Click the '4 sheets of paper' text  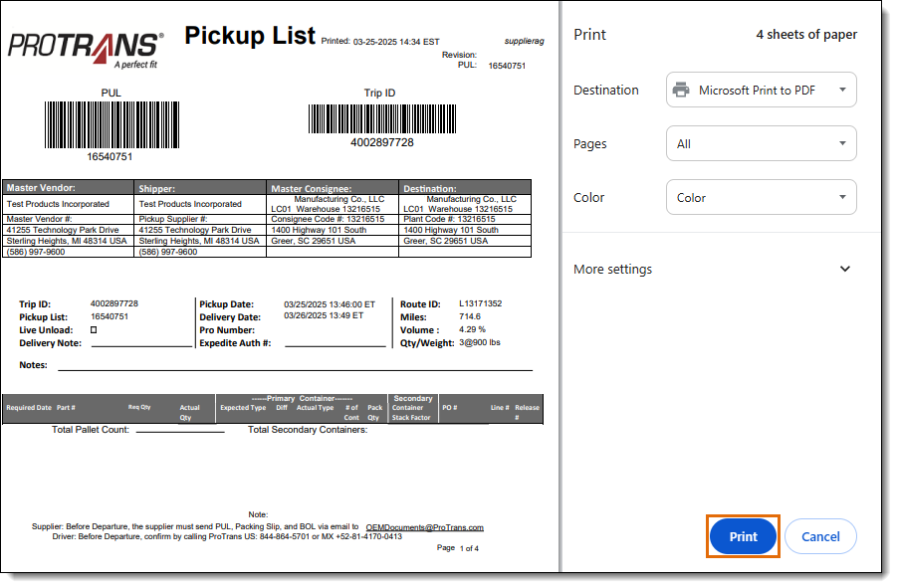[806, 34]
